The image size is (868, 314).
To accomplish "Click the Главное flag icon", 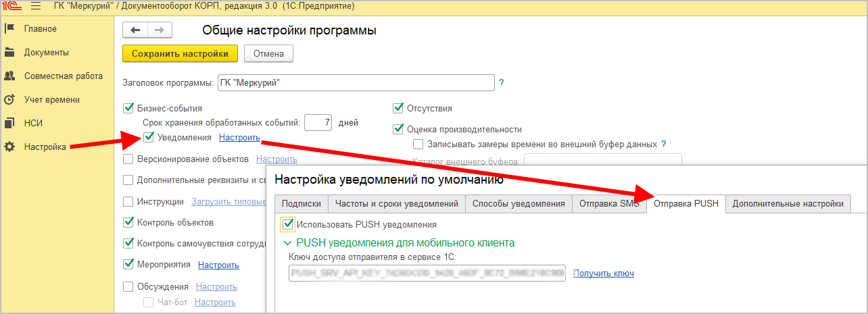I will tap(9, 28).
